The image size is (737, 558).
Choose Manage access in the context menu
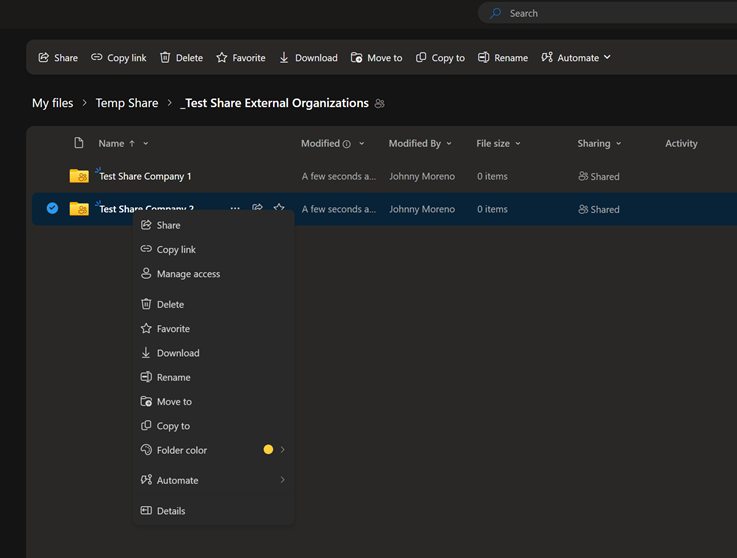pyautogui.click(x=214, y=274)
